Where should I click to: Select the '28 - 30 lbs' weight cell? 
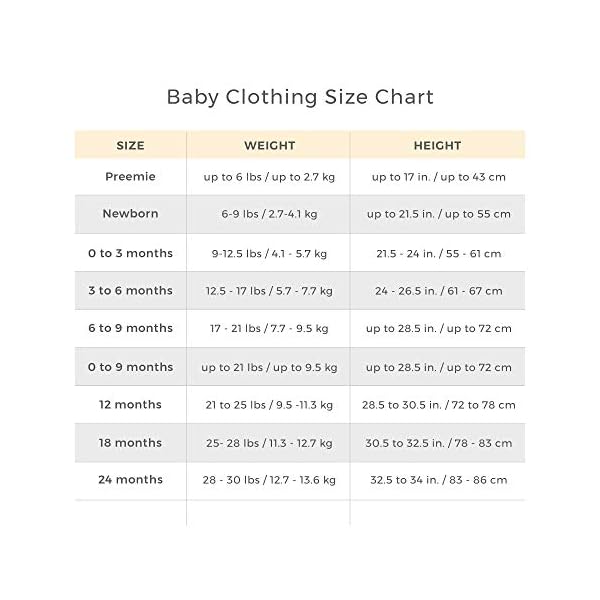click(x=269, y=480)
